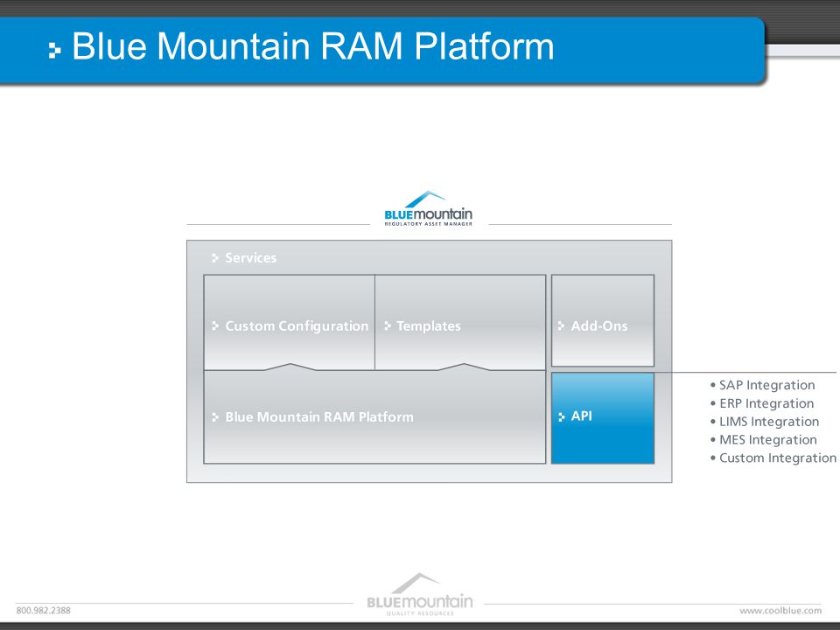
Task: Select the Custom Configuration box
Action: (290, 323)
